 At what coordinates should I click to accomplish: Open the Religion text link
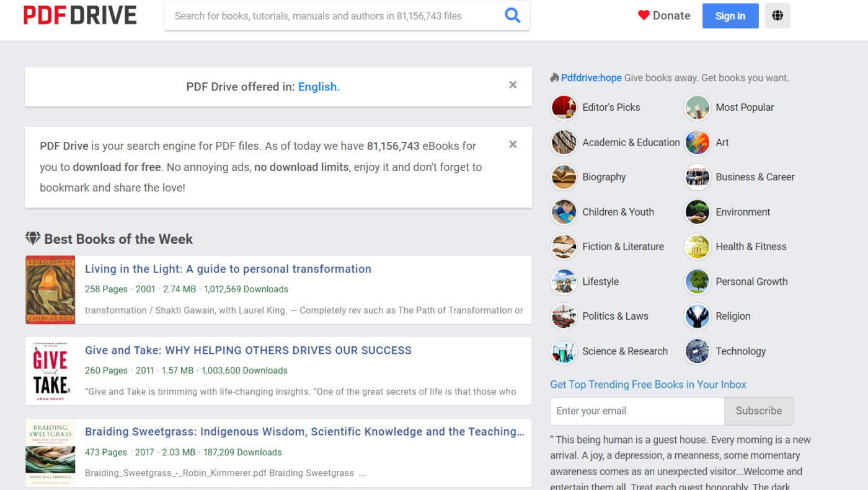733,316
